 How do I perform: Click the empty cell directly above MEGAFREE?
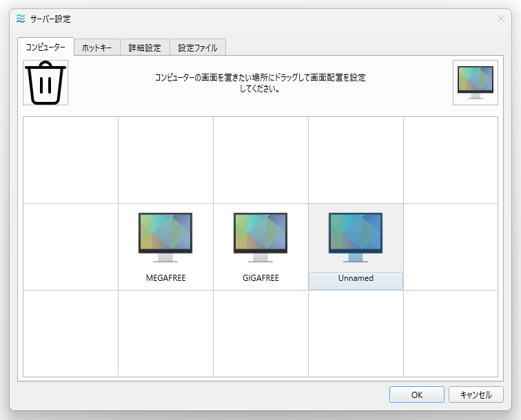tap(165, 160)
